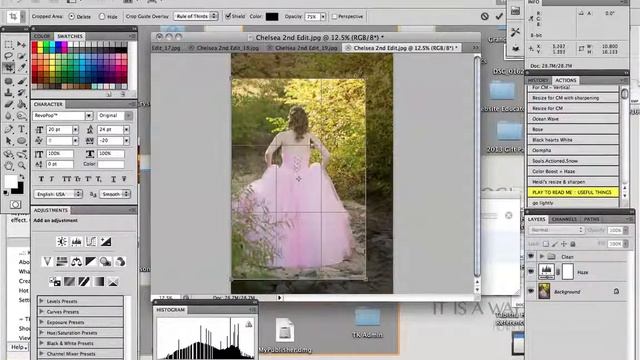This screenshot has width=640, height=360.
Task: Run the Ocean Wave action
Action: pos(573,119)
